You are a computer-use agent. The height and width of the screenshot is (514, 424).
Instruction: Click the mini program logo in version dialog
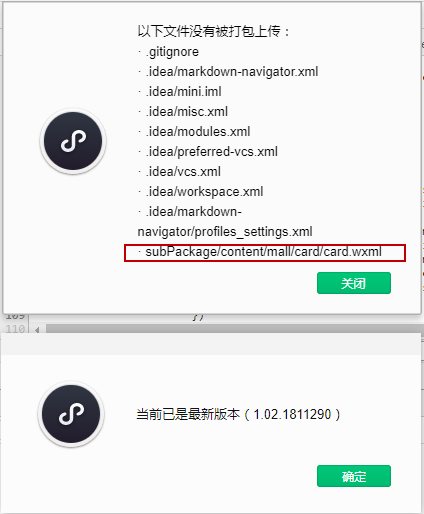tap(71, 414)
